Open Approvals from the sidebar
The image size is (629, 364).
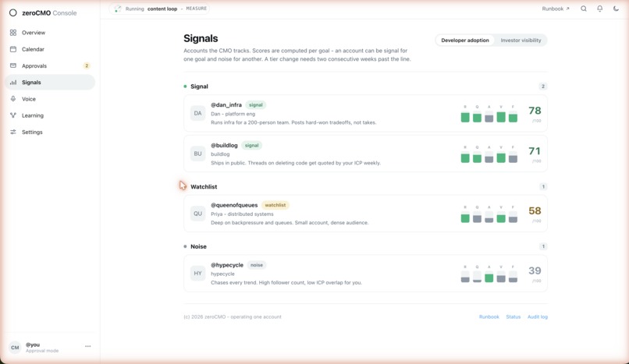point(50,65)
